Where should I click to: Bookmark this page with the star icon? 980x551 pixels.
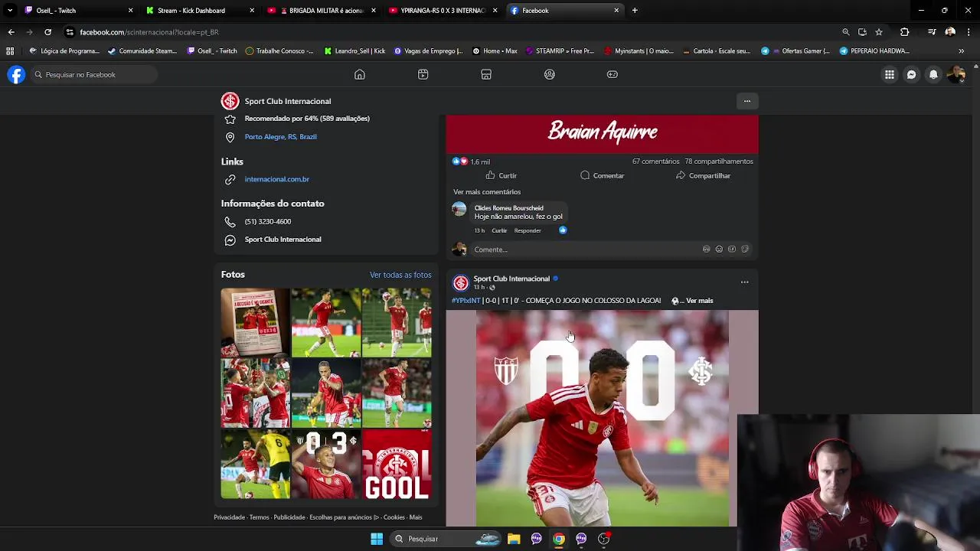coord(879,32)
